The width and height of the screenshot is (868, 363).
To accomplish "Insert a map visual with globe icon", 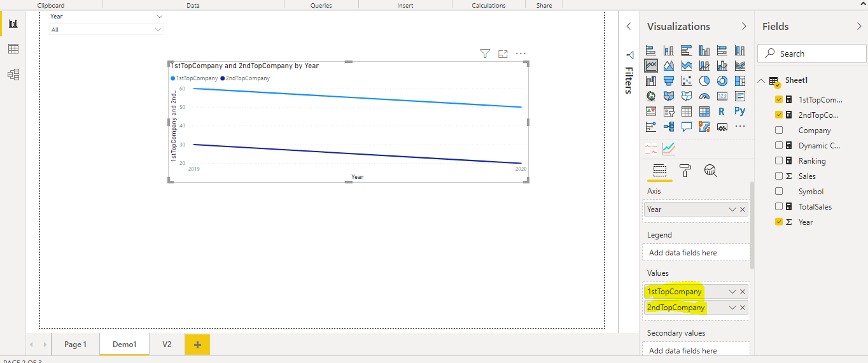I will (651, 96).
